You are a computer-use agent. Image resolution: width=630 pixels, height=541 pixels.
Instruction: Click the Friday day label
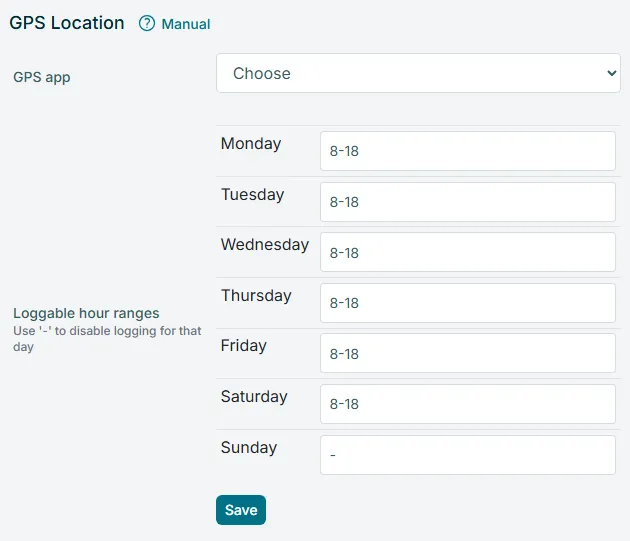point(243,346)
